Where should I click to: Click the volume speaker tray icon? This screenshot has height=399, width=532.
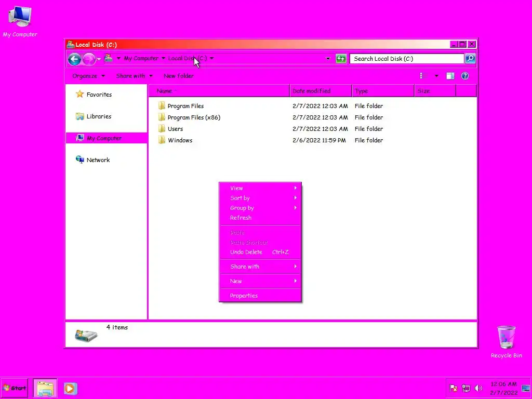point(478,388)
